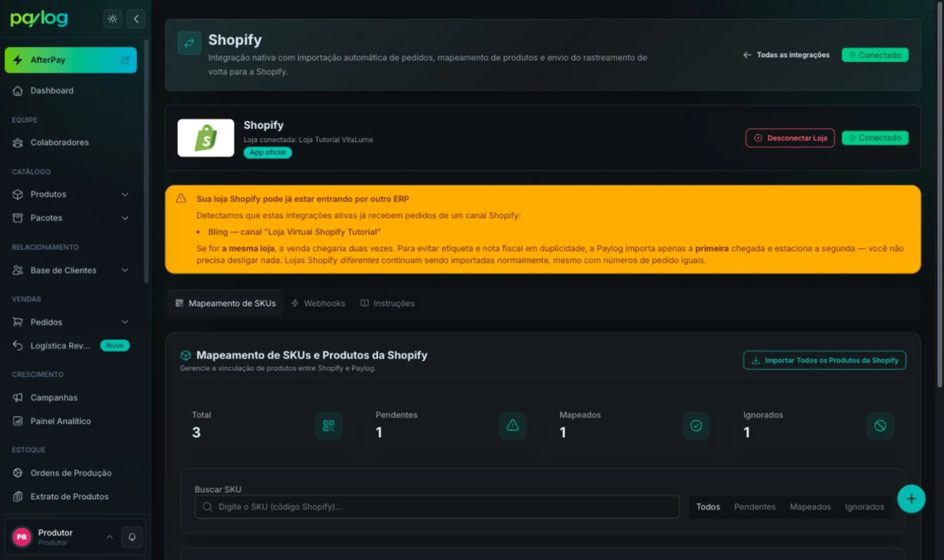Click the page vertical scrollbar
Viewport: 944px width, 560px height.
tap(940, 195)
